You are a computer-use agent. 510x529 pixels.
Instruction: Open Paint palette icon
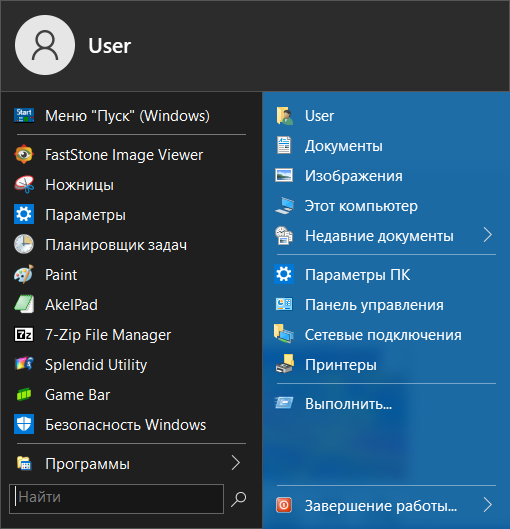click(24, 275)
